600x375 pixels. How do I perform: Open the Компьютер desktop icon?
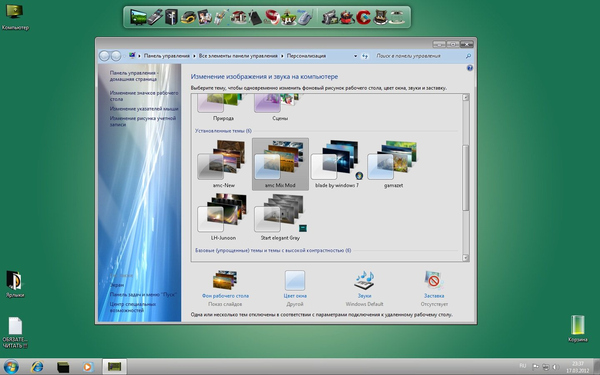15,16
